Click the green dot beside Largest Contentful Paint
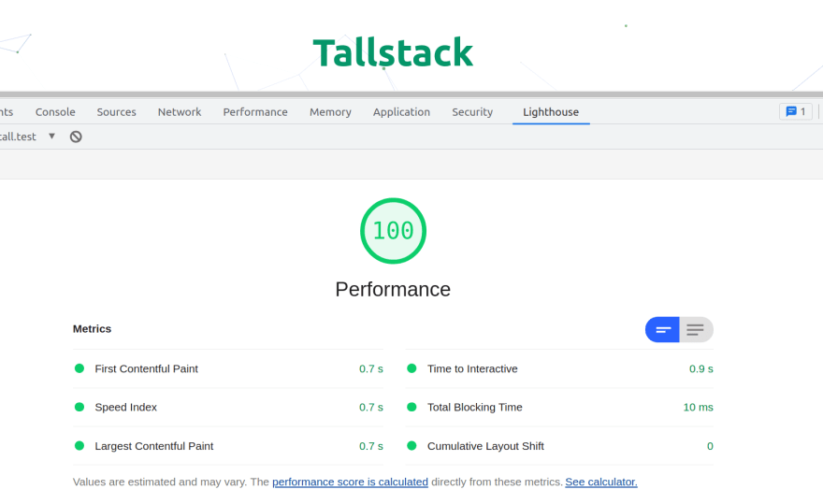This screenshot has height=504, width=823. click(79, 446)
